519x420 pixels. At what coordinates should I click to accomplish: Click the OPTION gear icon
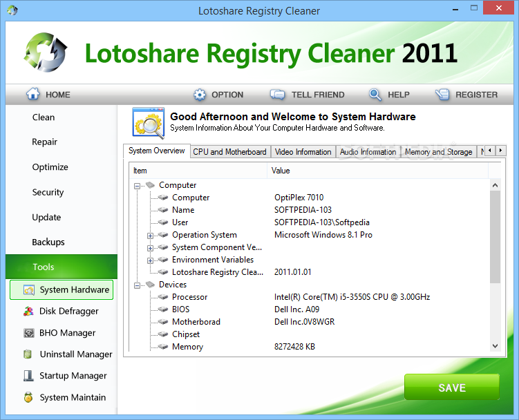click(x=199, y=95)
